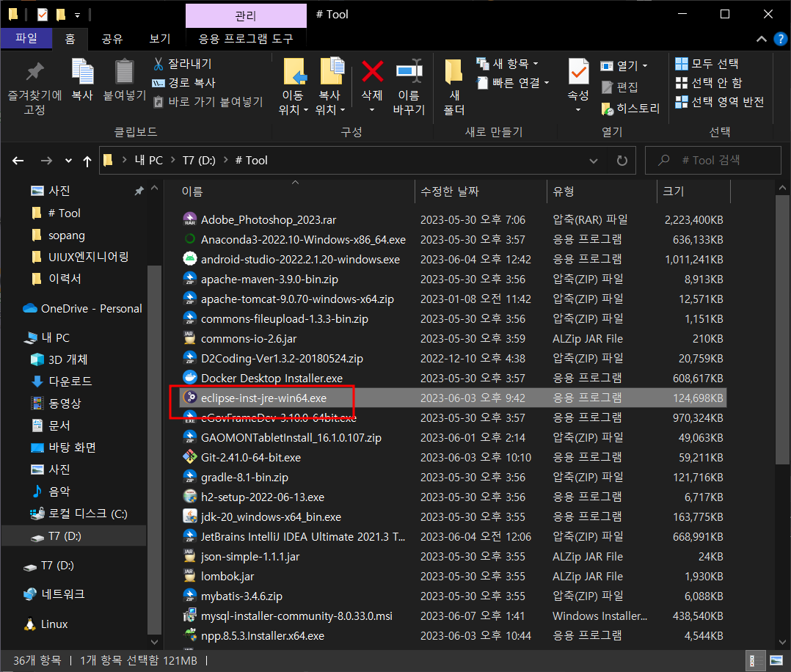
Task: Click the # Tool search box
Action: pos(712,161)
